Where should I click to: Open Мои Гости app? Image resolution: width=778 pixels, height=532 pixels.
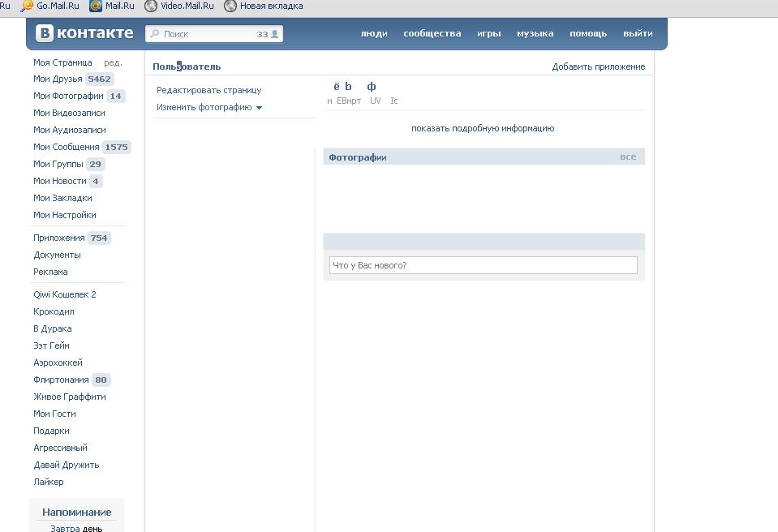54,414
